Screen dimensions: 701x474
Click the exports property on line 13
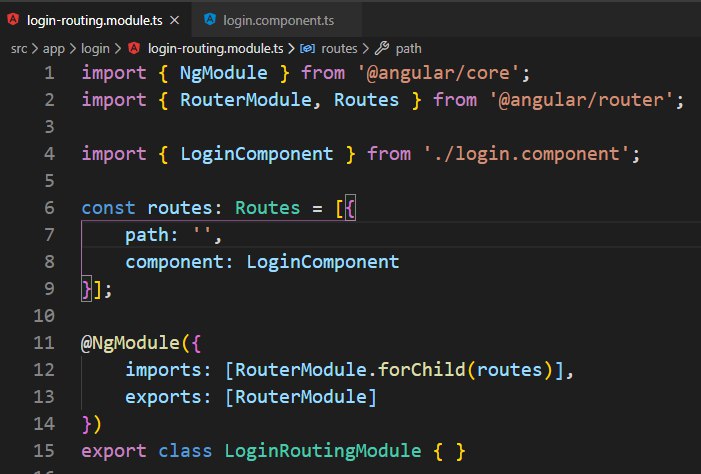pyautogui.click(x=163, y=398)
